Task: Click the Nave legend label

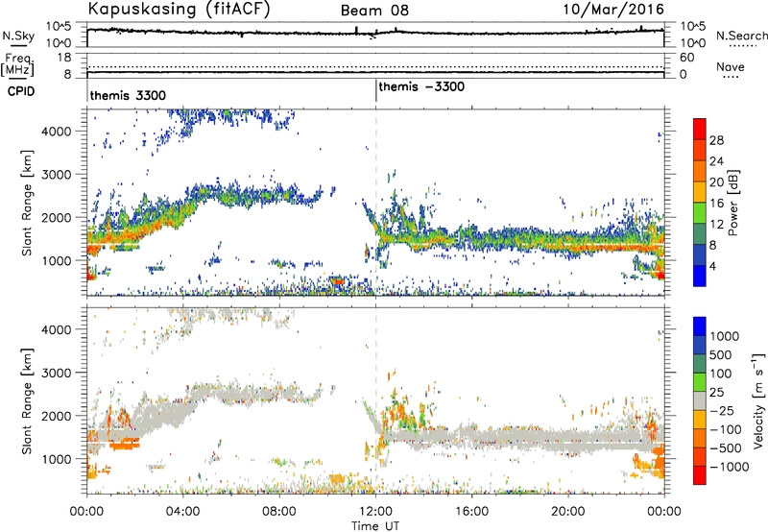Action: (731, 67)
